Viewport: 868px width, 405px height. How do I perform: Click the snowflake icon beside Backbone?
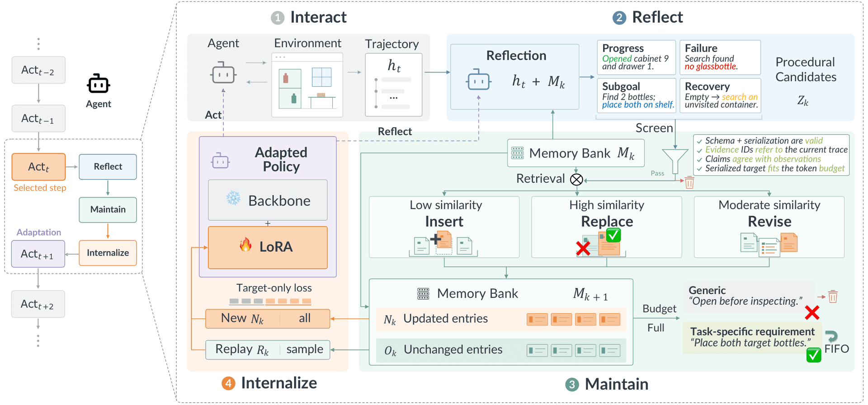233,198
